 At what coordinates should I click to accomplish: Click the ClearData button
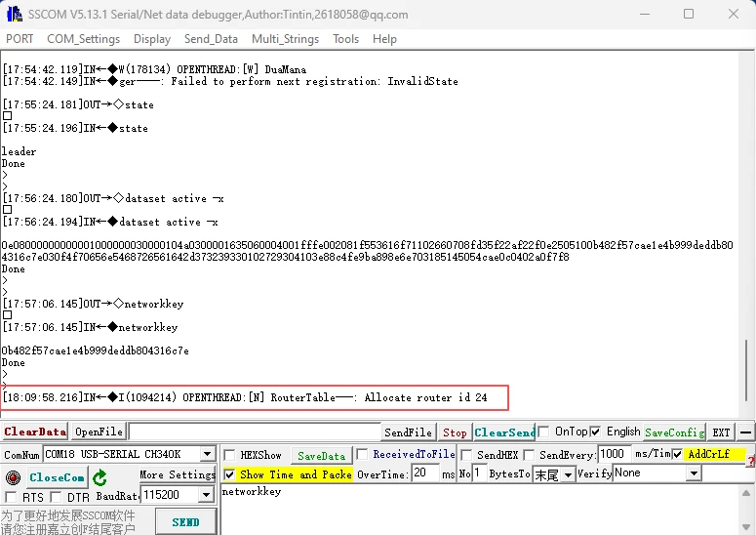click(x=35, y=432)
